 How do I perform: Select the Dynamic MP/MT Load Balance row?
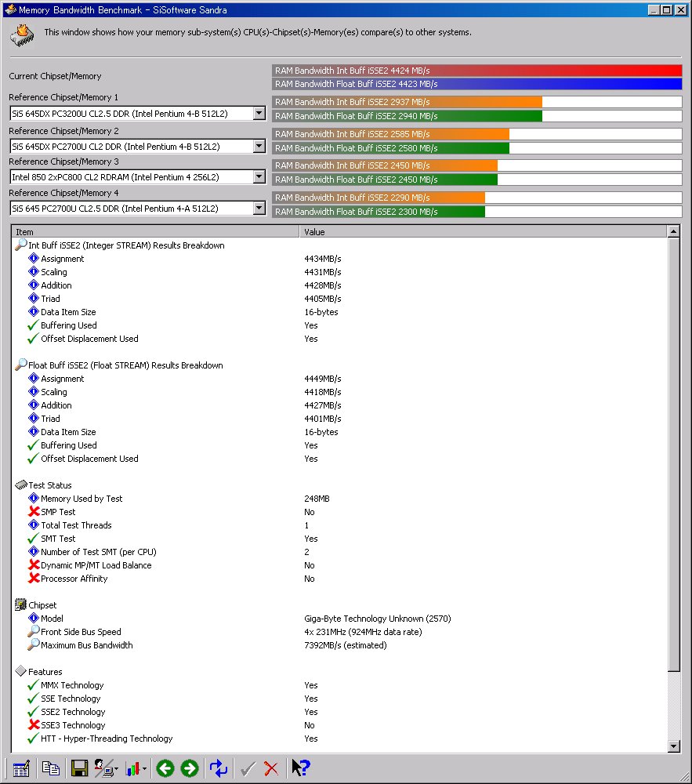click(x=339, y=565)
